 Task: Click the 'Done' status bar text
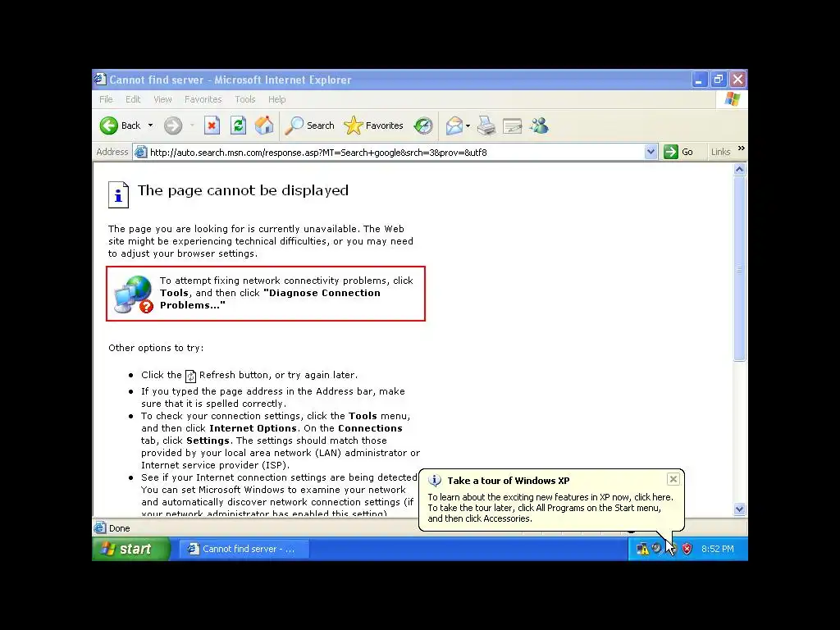(120, 528)
